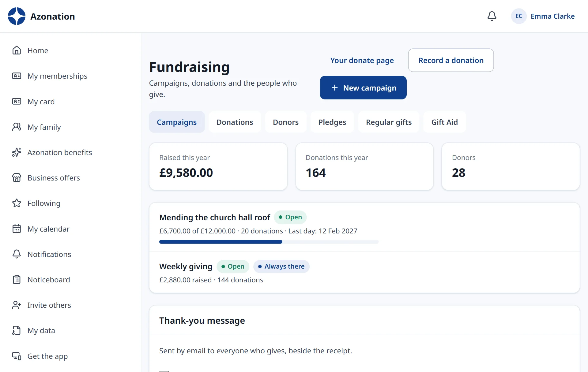This screenshot has height=372, width=588.
Task: Click the Following star icon
Action: pos(17,203)
